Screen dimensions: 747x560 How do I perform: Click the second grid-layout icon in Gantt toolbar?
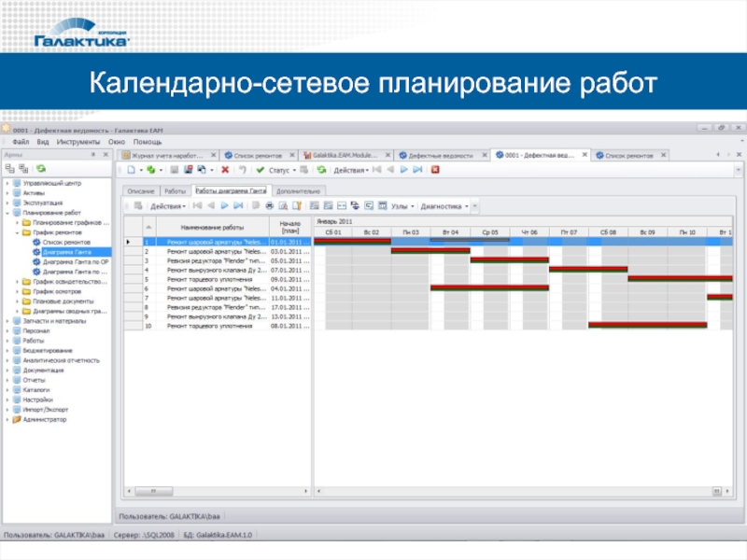(x=329, y=205)
